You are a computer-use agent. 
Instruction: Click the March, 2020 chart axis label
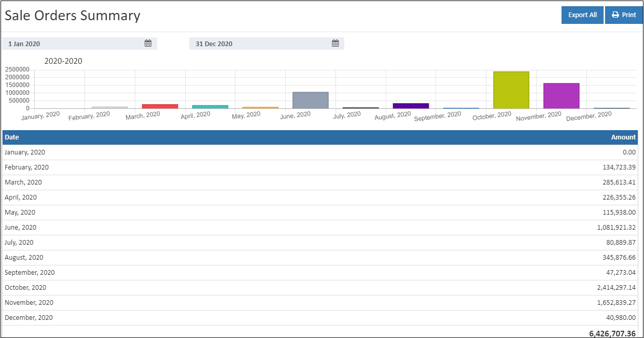[143, 115]
